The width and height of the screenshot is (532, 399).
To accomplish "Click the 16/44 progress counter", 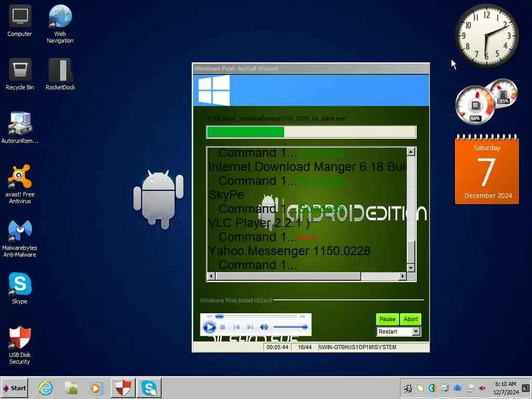I will click(x=304, y=347).
